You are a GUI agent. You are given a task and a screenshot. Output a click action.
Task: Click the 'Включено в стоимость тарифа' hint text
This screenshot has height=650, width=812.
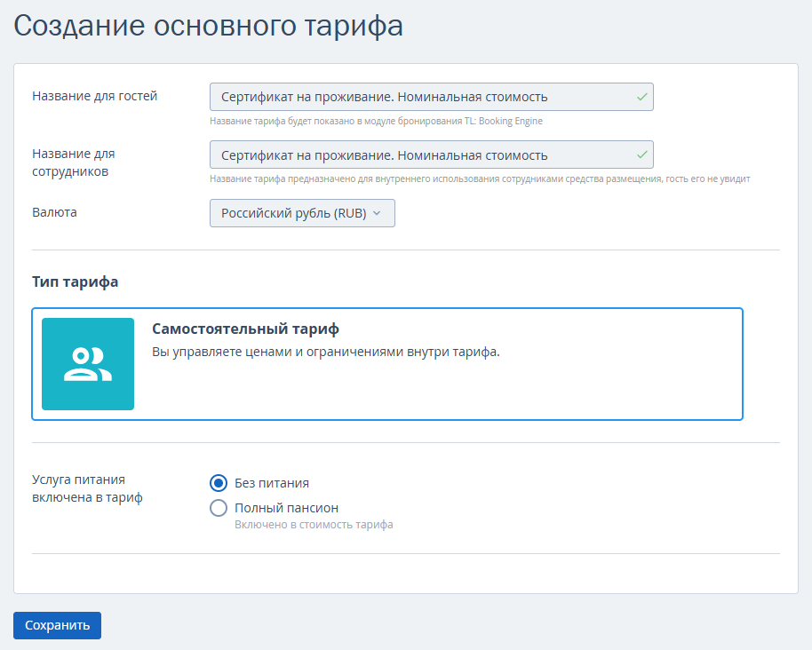tap(314, 524)
